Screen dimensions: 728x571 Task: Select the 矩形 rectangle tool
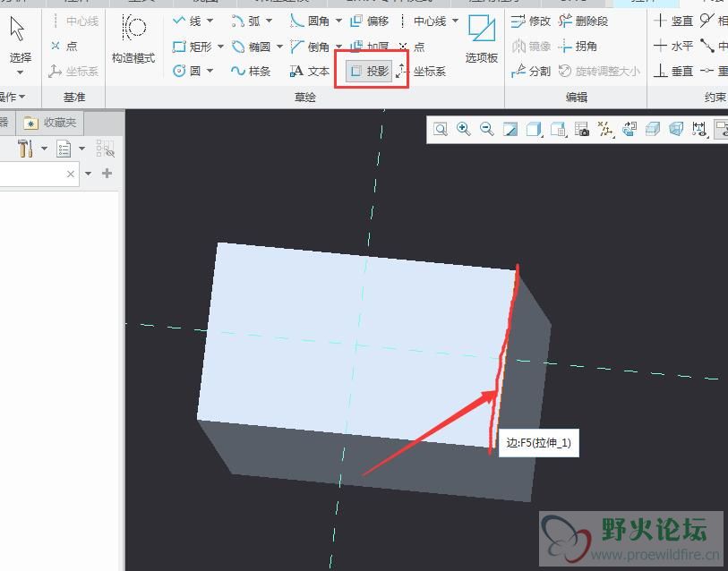coord(193,47)
